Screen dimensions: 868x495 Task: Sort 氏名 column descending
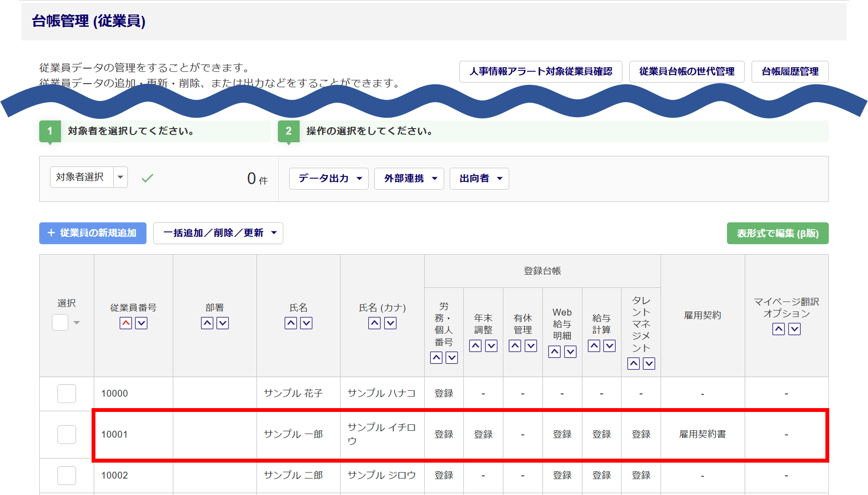306,323
